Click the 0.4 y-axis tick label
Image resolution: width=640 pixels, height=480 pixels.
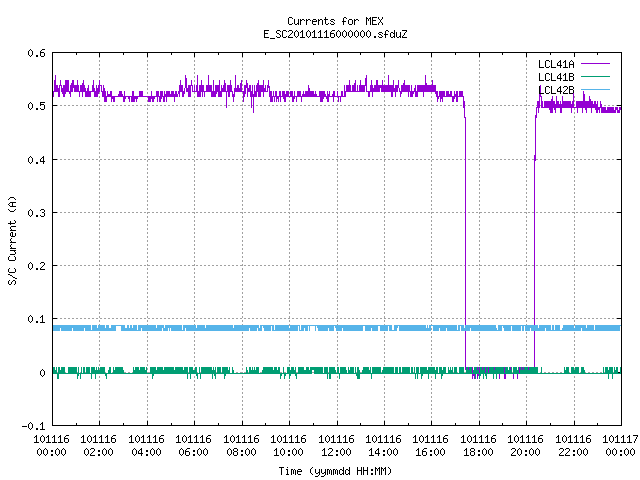point(36,160)
